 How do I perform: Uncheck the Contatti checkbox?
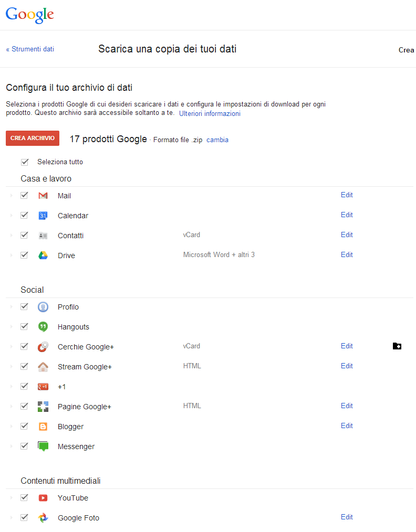(x=24, y=235)
